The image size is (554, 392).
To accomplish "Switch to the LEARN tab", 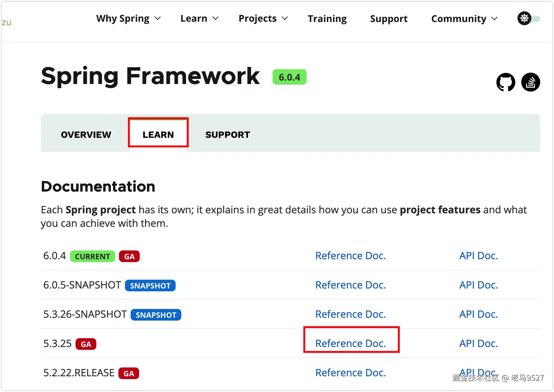I will (x=158, y=135).
